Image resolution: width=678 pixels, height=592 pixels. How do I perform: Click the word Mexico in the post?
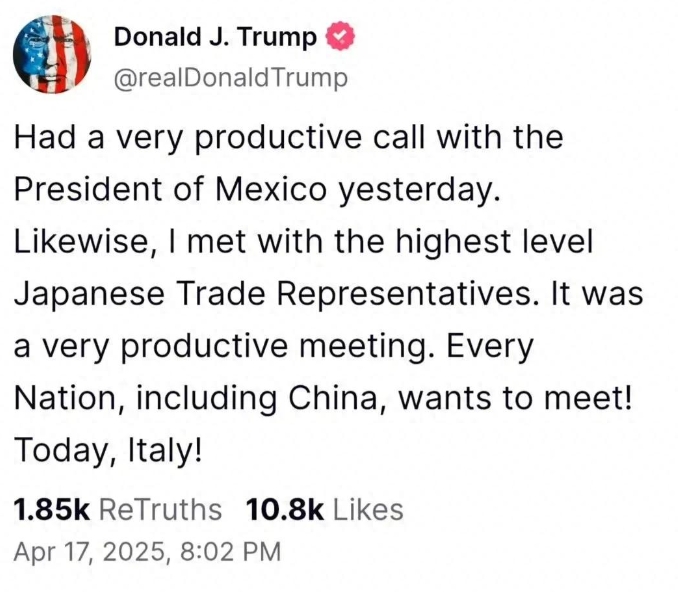click(x=271, y=189)
